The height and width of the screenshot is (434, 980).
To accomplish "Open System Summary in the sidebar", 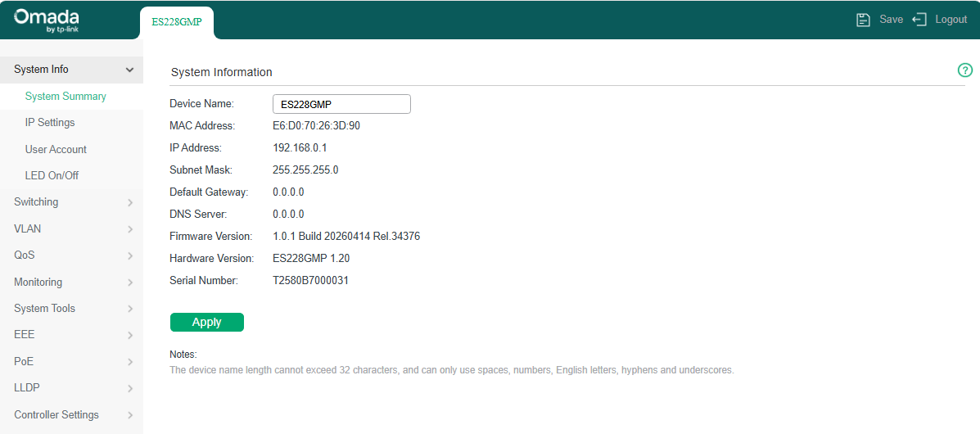I will coord(65,97).
